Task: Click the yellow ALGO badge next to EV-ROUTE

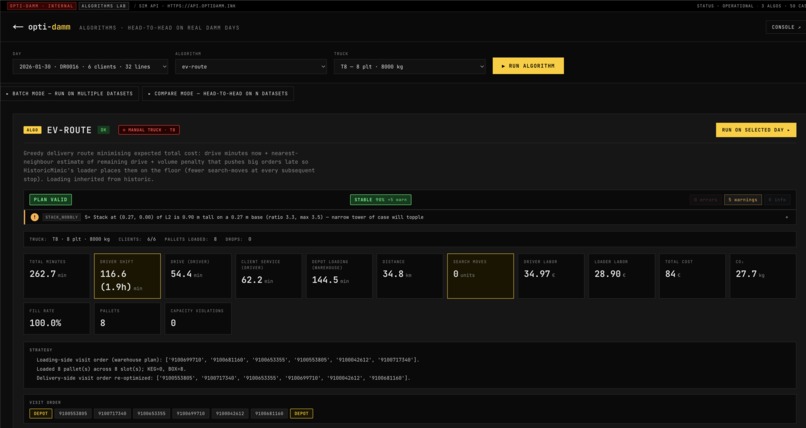Action: [32, 130]
